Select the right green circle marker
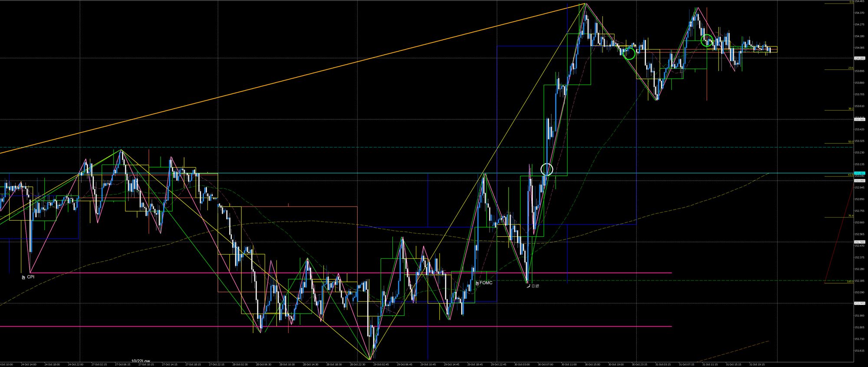868x367 pixels. [x=707, y=40]
